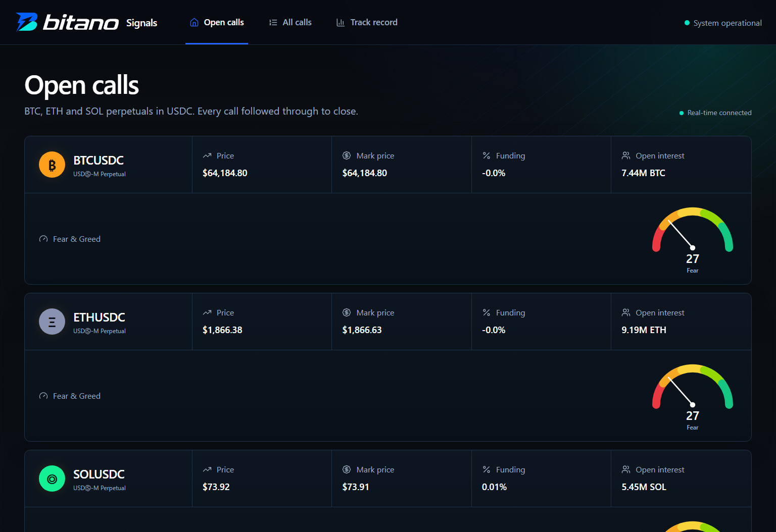Click the Real-time connected text
The height and width of the screenshot is (532, 776).
[x=719, y=113]
